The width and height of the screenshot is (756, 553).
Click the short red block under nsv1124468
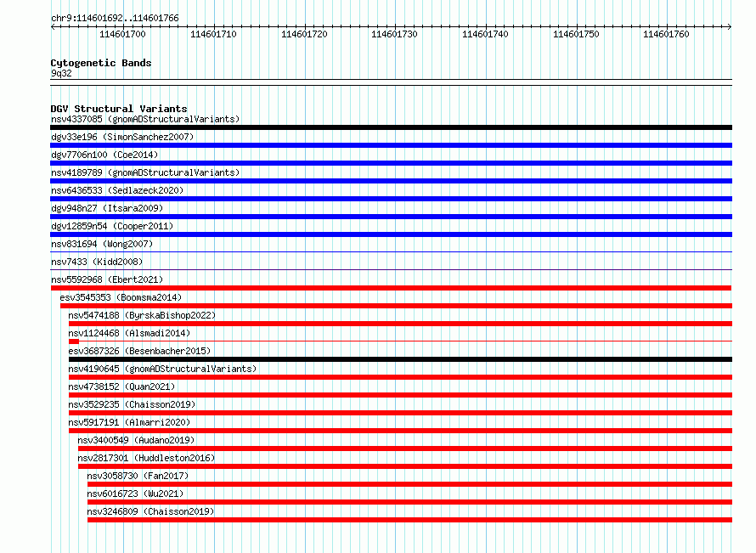click(74, 341)
